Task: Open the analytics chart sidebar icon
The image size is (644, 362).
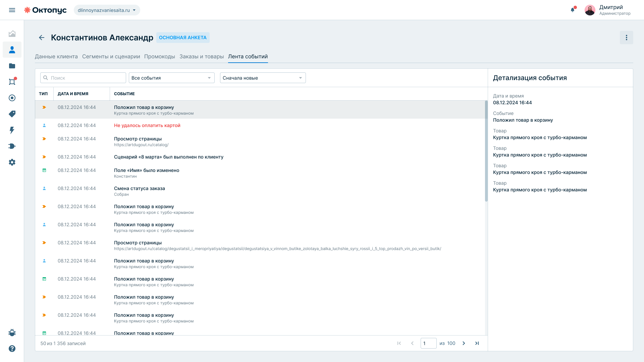Action: pyautogui.click(x=12, y=34)
